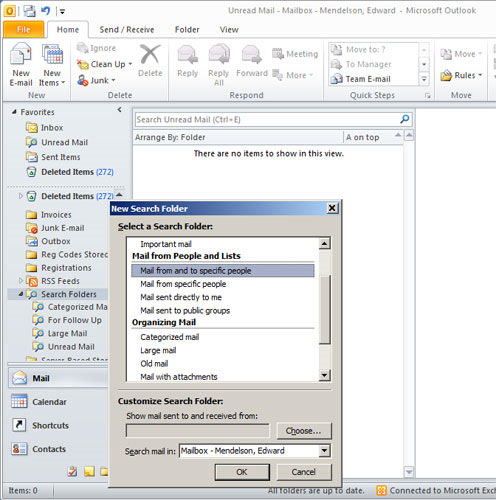This screenshot has height=500, width=496.
Task: Open the Customize Quick Access Toolbar dropdown
Action: point(62,11)
